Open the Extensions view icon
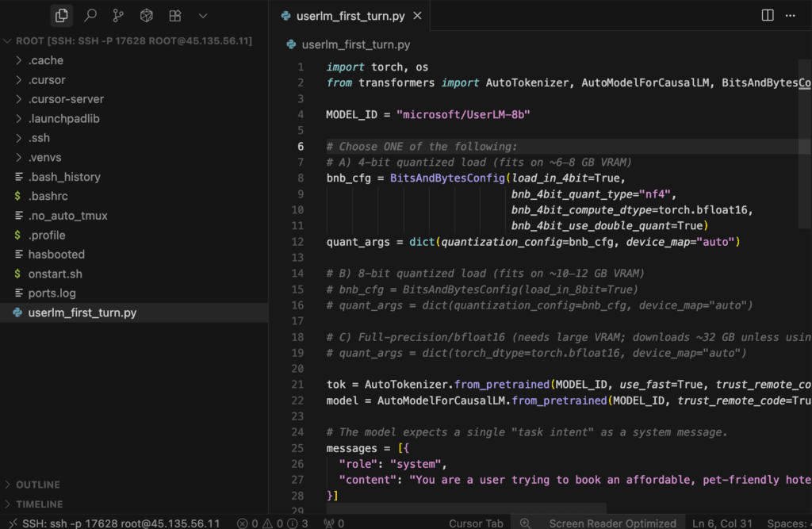The height and width of the screenshot is (529, 812). pos(174,15)
